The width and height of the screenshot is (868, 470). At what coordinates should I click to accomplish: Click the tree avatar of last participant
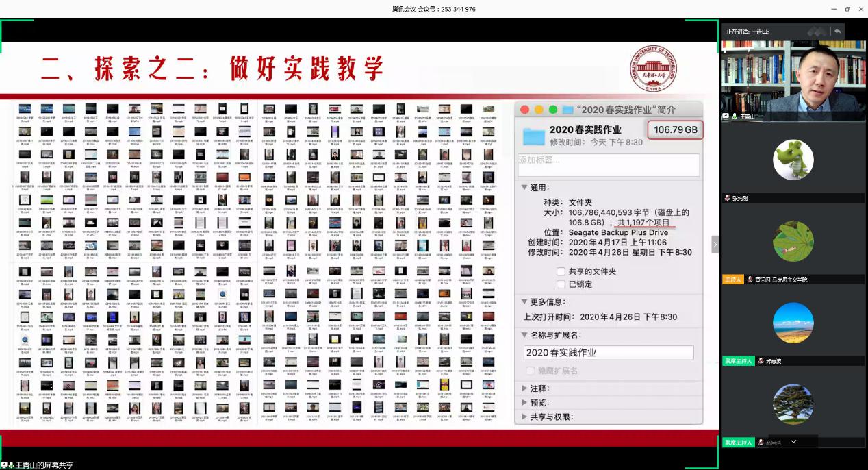(x=793, y=404)
